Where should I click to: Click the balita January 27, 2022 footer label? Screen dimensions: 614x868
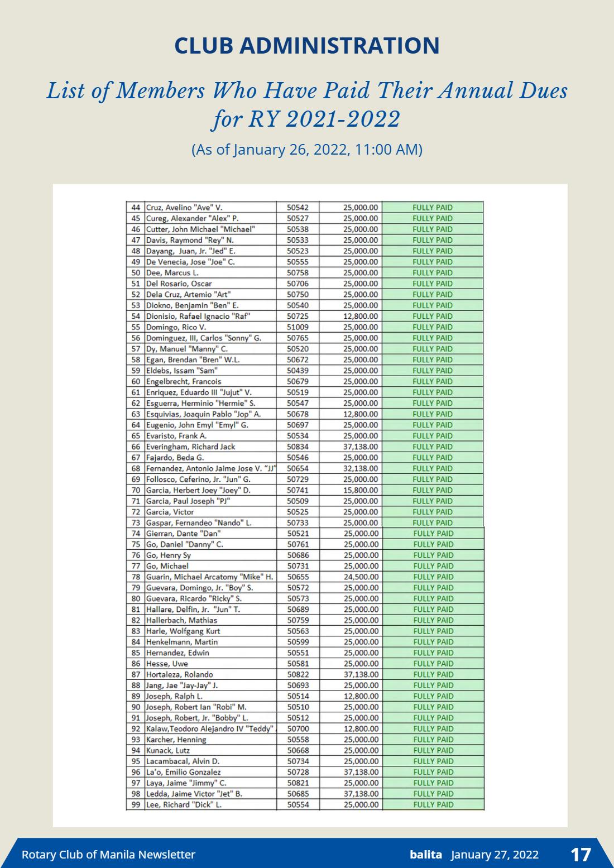pos(474,854)
